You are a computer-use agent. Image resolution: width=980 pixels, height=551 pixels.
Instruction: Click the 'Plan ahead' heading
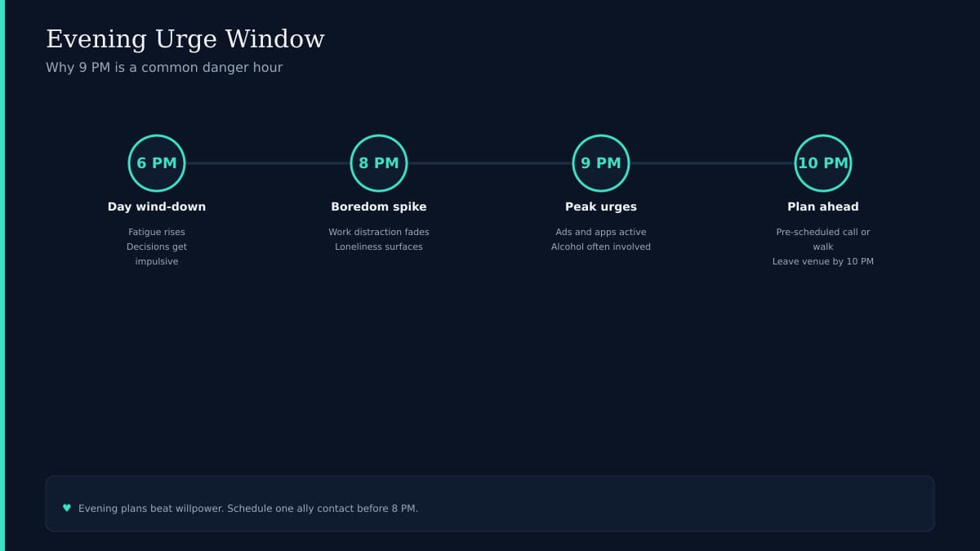pyautogui.click(x=823, y=207)
